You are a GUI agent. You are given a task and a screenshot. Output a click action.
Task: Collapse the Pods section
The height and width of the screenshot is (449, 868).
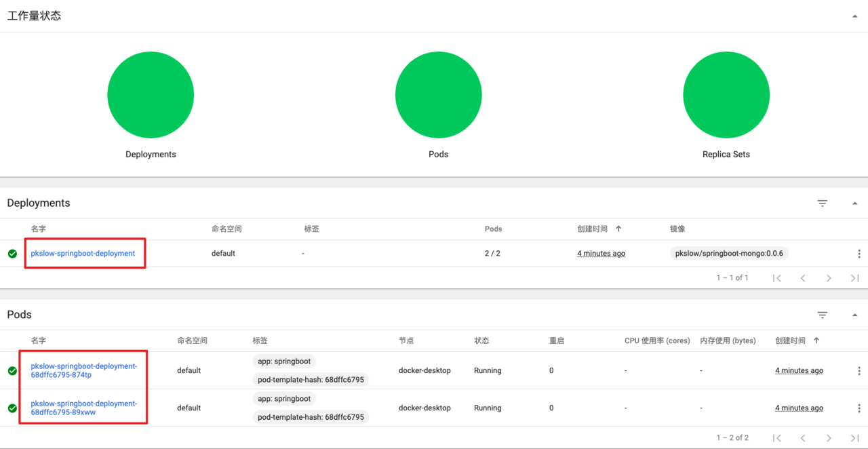point(854,315)
